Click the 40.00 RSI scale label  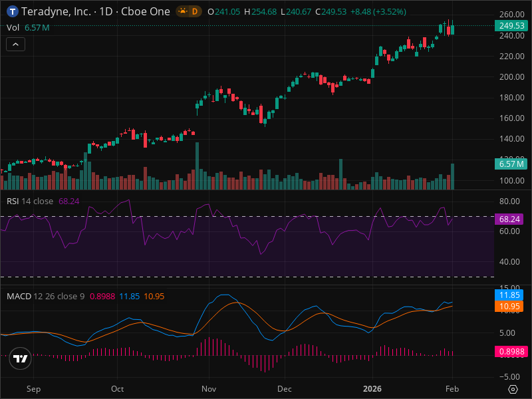click(509, 261)
